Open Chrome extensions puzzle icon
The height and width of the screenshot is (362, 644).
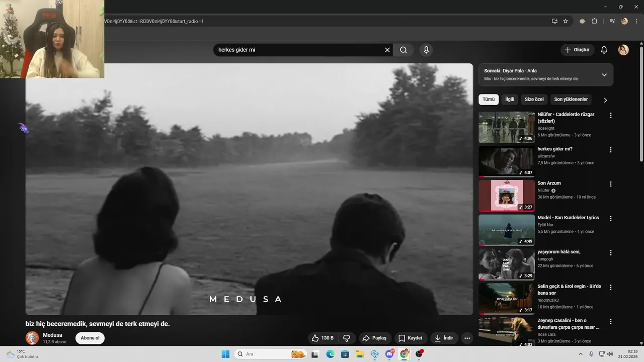594,21
